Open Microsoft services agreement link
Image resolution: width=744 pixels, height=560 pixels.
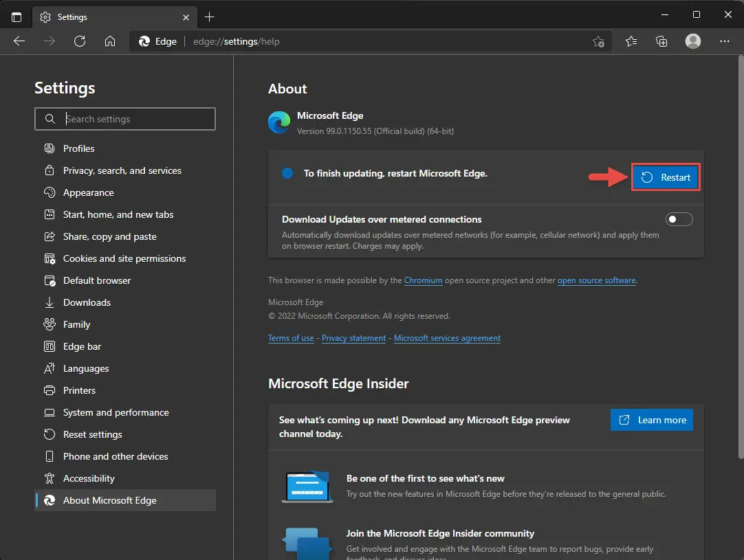pyautogui.click(x=447, y=338)
